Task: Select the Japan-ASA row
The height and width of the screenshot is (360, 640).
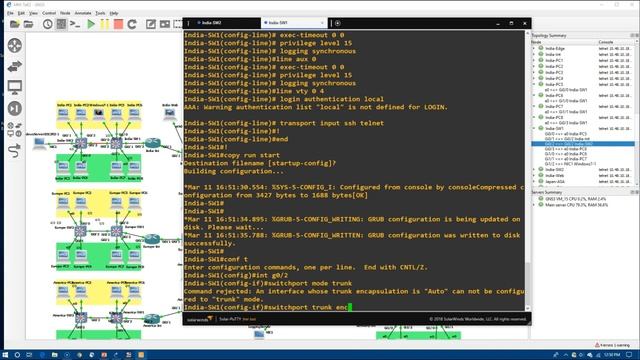Action: click(x=583, y=181)
